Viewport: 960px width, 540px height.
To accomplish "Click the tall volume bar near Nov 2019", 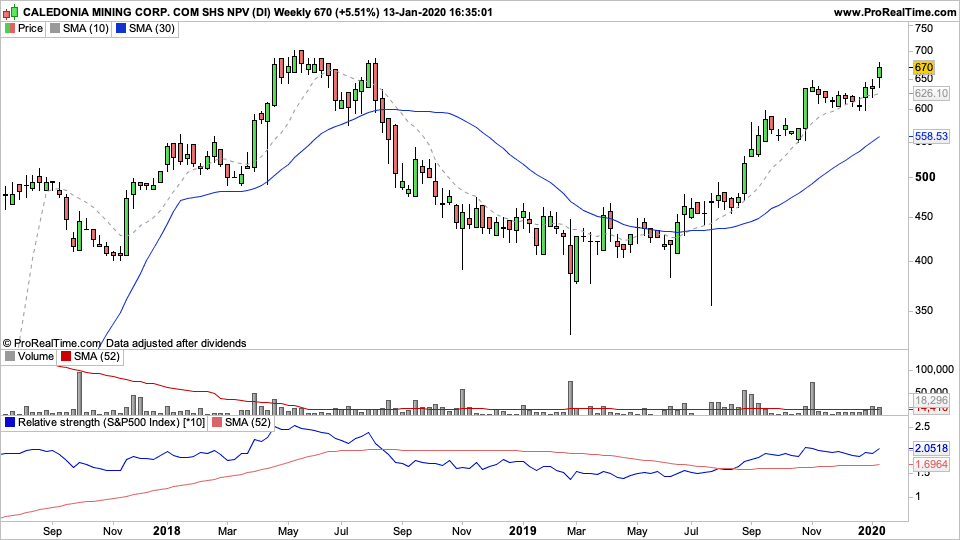I will tap(812, 399).
